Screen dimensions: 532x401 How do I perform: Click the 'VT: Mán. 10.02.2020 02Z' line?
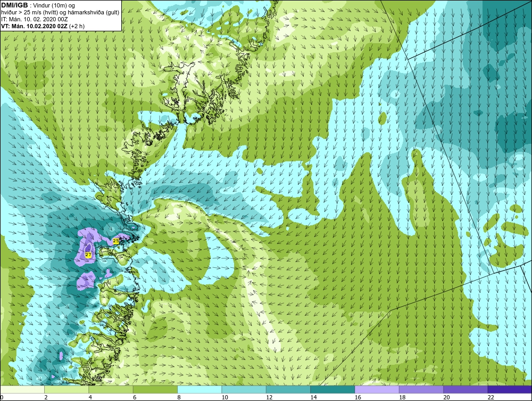(x=34, y=26)
